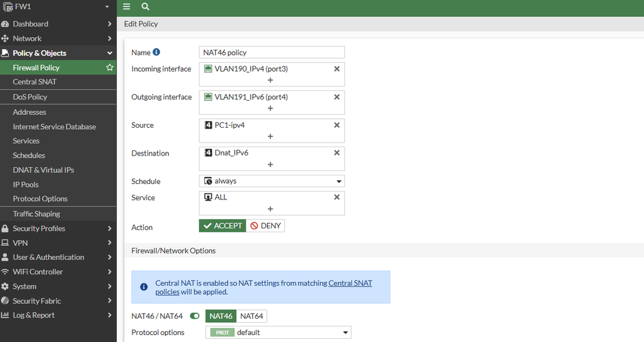
Task: Open Central SNAT in sidebar
Action: (35, 82)
